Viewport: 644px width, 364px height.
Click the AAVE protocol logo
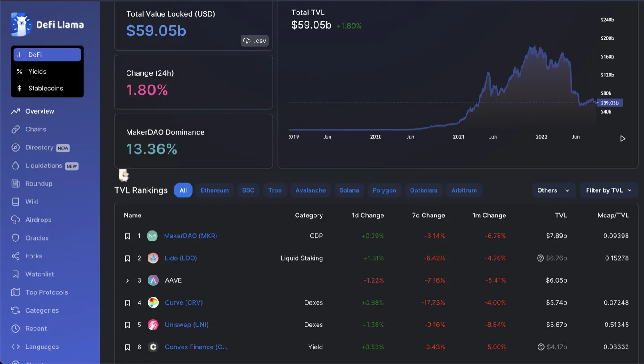(153, 280)
